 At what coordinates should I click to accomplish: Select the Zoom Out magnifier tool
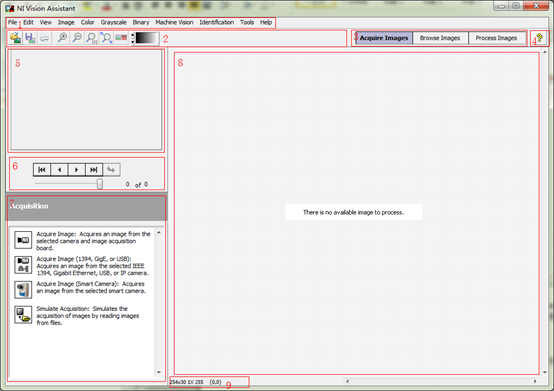[x=77, y=38]
